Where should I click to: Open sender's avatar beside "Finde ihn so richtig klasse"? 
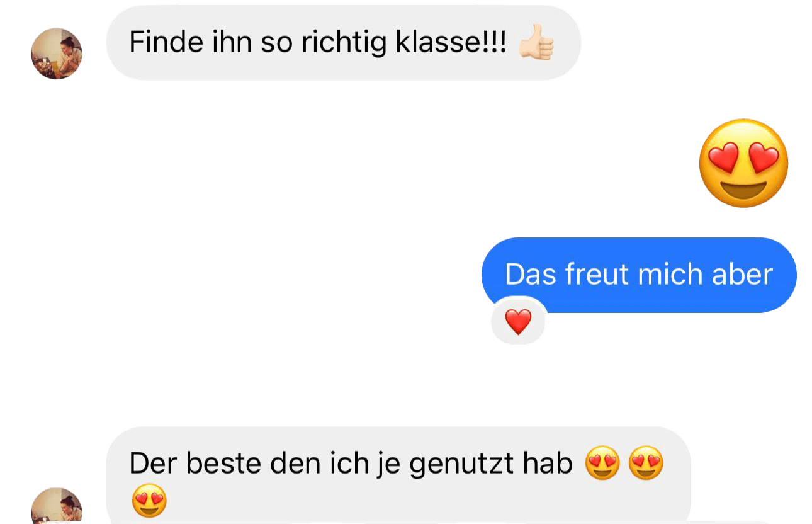coord(57,54)
